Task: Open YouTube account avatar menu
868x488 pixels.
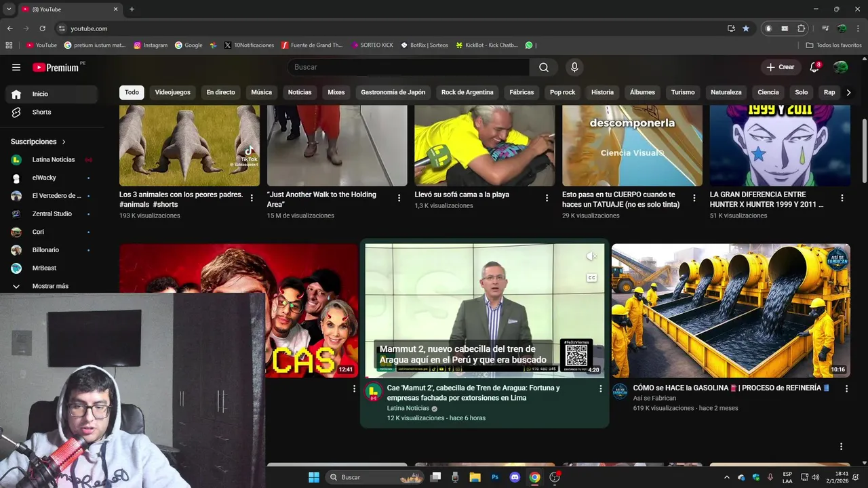Action: (840, 67)
